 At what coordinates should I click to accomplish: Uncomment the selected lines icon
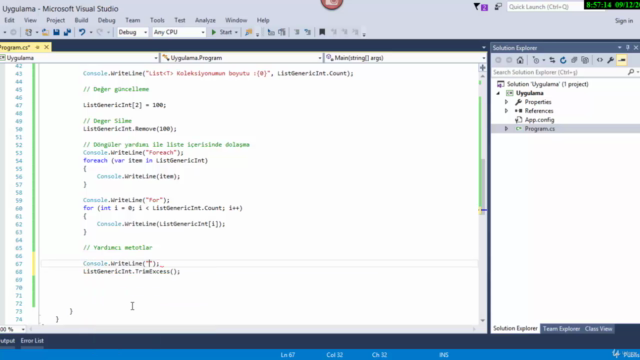point(308,32)
